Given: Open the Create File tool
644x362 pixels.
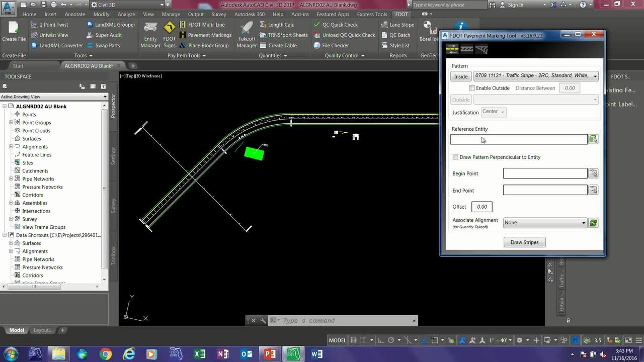Looking at the screenshot, I should coord(14,32).
